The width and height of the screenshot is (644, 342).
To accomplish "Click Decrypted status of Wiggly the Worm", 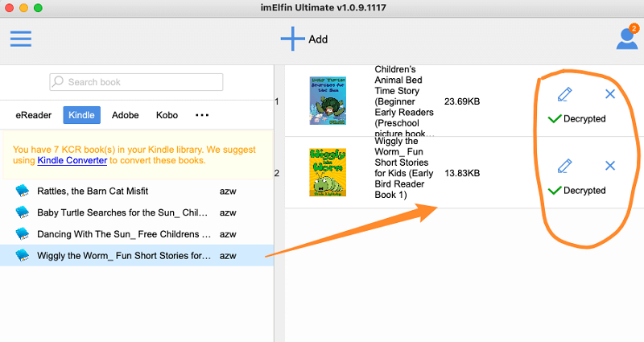I will coord(584,191).
